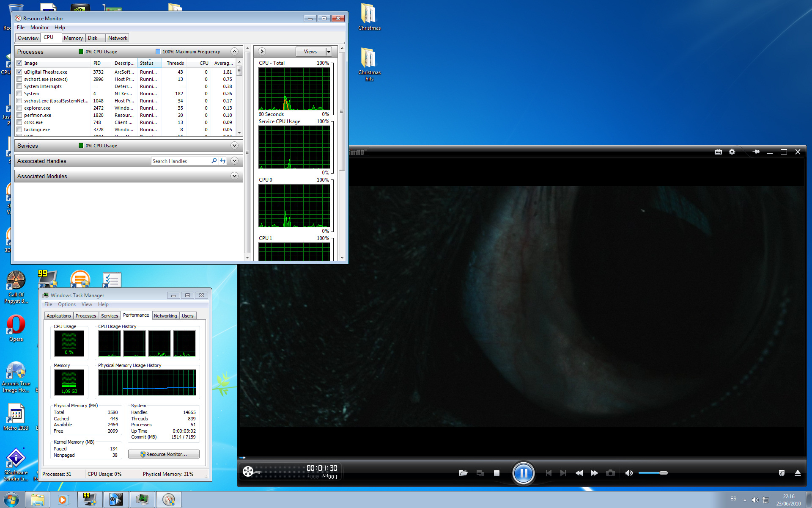Switch to the Memory tab in Resource Monitor
812x508 pixels.
73,38
